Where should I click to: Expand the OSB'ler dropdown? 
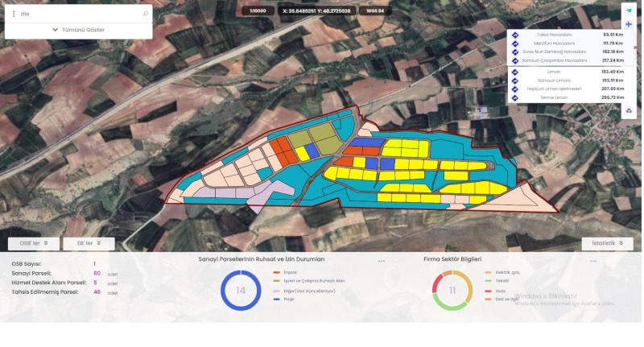[34, 243]
